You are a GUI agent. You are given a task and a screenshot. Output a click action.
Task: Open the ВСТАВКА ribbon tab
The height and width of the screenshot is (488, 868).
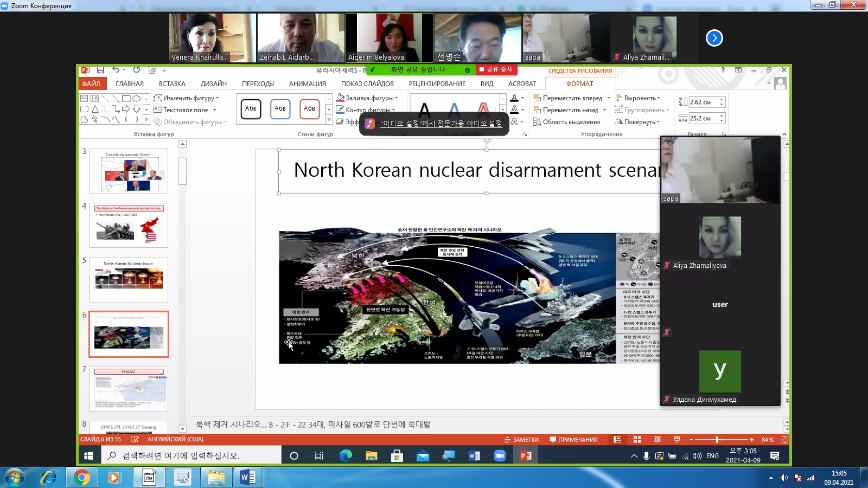pyautogui.click(x=172, y=84)
